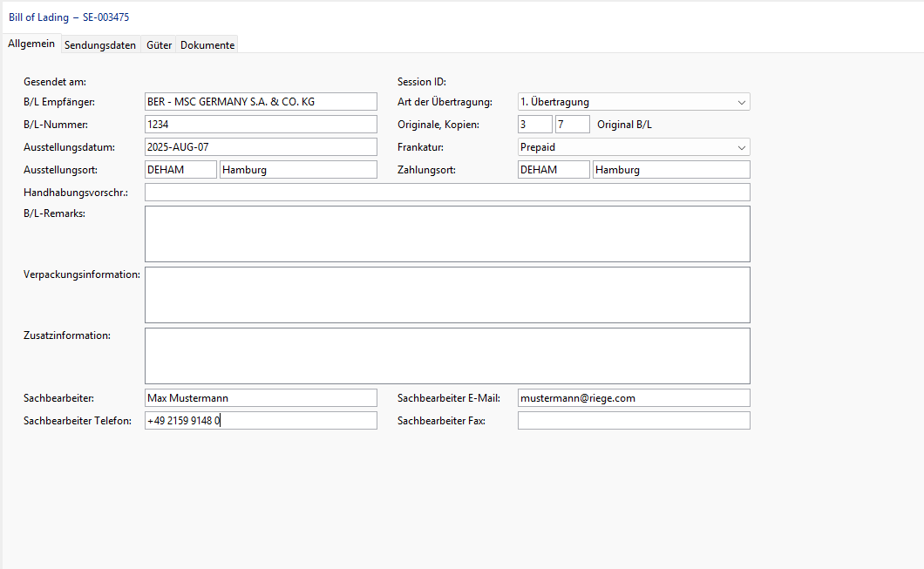Click the Zahlungsort code field DEHAM
Image resolution: width=924 pixels, height=569 pixels.
coord(554,170)
